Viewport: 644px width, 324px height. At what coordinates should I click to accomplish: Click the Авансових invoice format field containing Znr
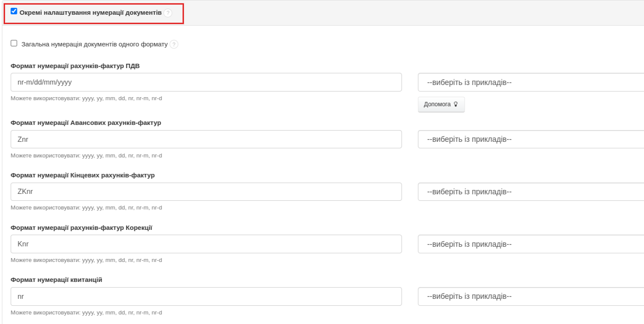[x=206, y=139]
